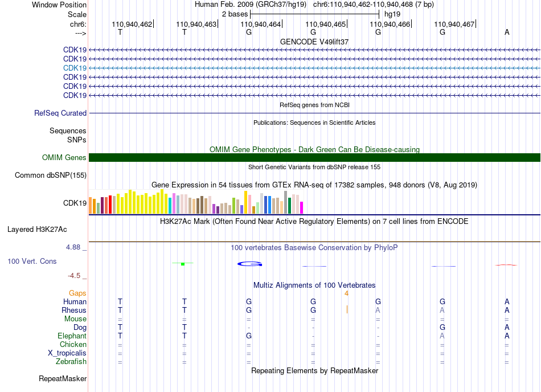Click the Window Position label
541x392 pixels.
tap(59, 5)
